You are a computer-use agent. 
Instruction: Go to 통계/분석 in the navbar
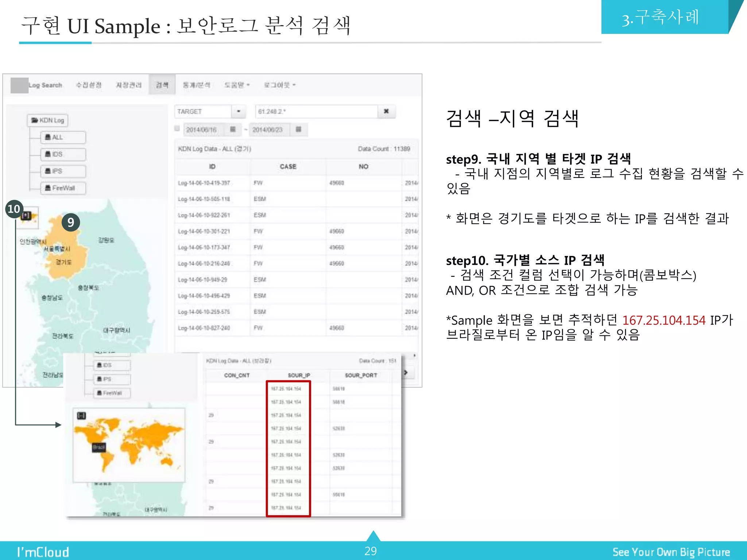[x=196, y=85]
